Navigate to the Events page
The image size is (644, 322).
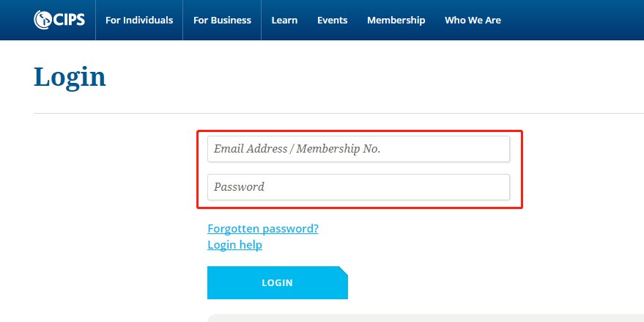click(332, 21)
